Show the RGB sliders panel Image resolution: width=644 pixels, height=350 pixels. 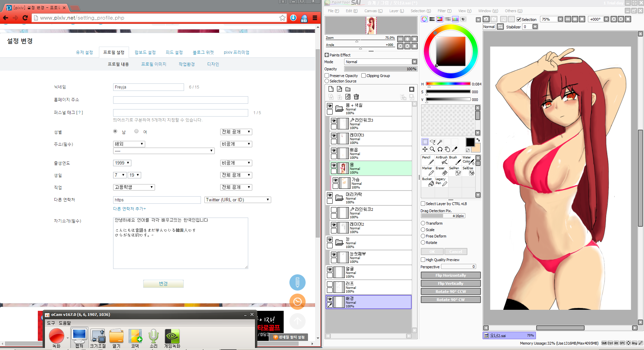[432, 19]
